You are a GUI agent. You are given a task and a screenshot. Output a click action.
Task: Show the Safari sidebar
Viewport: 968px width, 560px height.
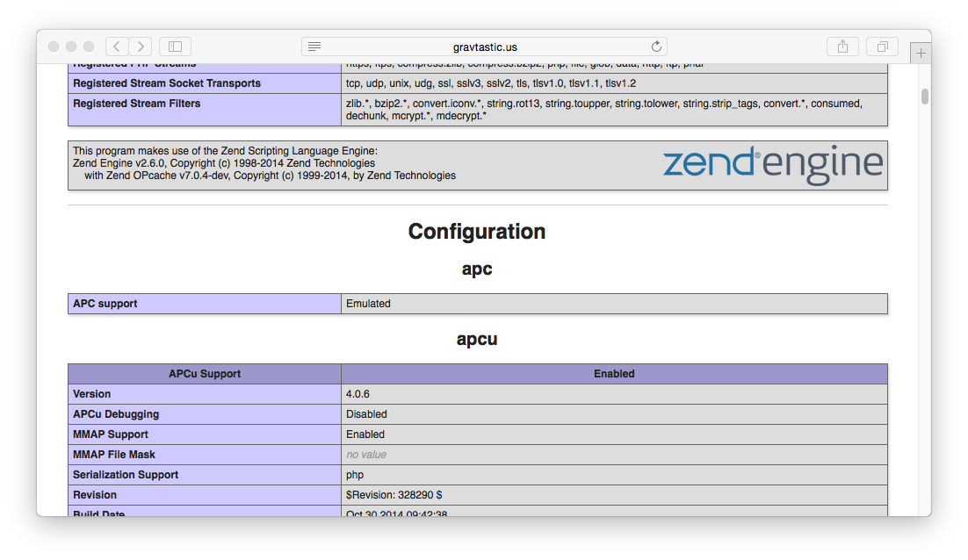[175, 47]
